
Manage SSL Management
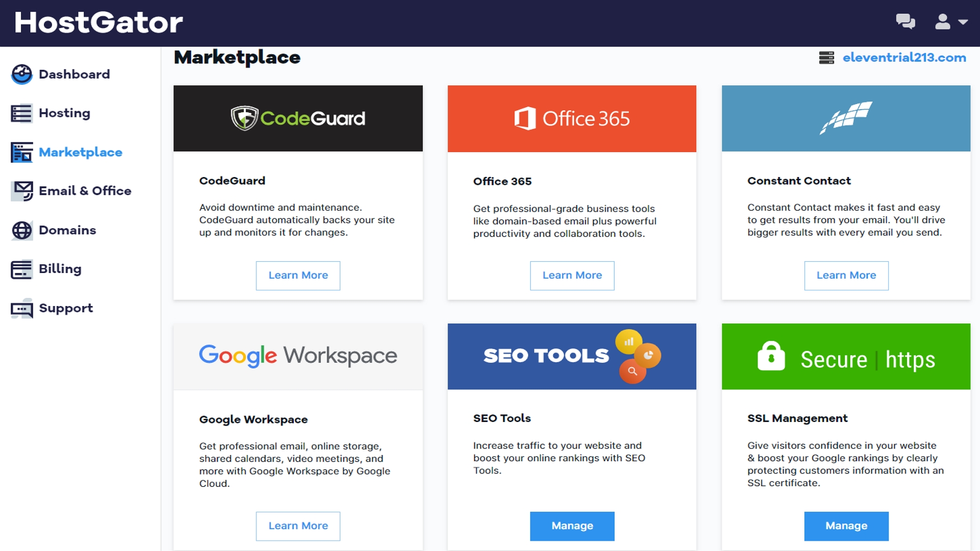pos(846,526)
